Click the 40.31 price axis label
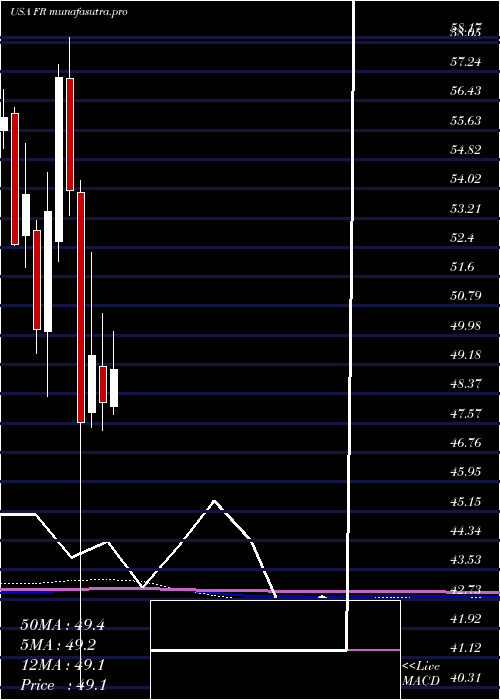This screenshot has height=700, width=500. (465, 678)
